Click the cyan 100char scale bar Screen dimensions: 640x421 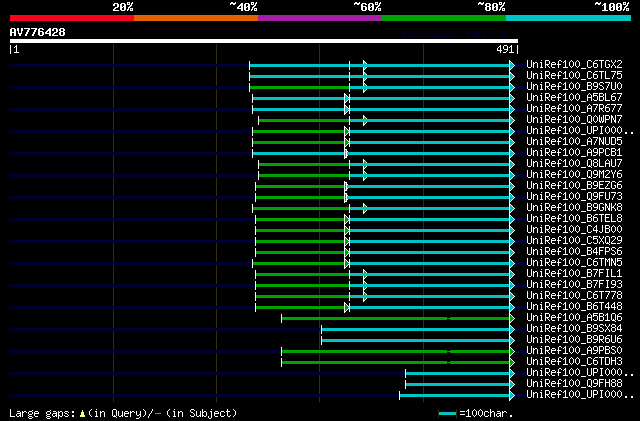click(x=447, y=414)
